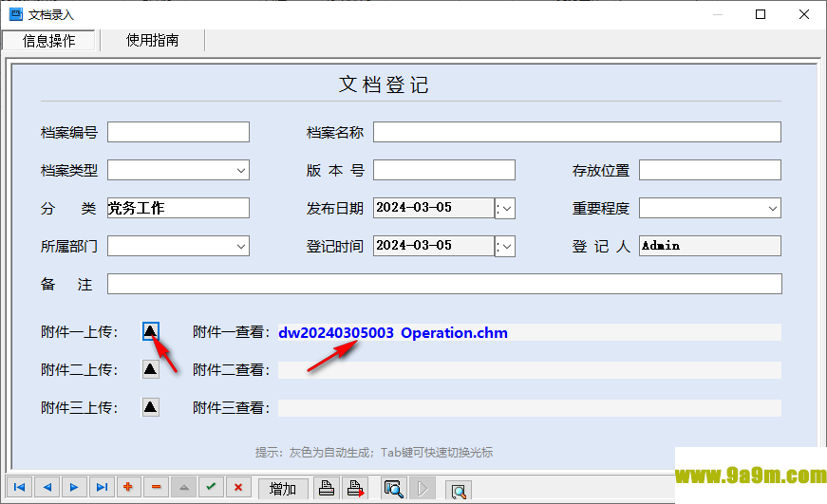The width and height of the screenshot is (827, 504).
Task: Click the green checkmark post icon
Action: pos(212,487)
